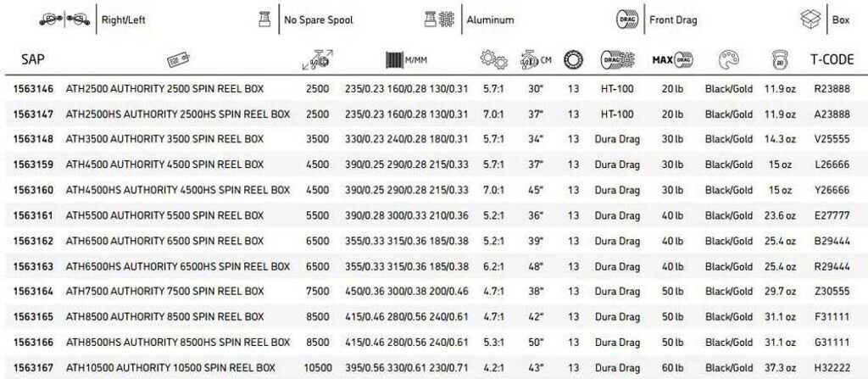Image resolution: width=868 pixels, height=379 pixels.
Task: Click the MAX drag column icon
Action: click(672, 60)
